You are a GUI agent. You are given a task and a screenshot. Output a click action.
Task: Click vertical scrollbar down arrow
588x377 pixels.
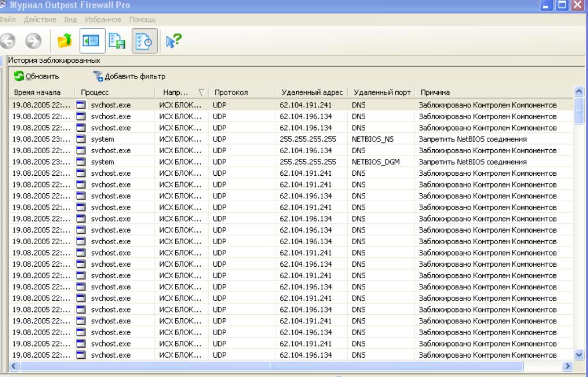(x=579, y=354)
